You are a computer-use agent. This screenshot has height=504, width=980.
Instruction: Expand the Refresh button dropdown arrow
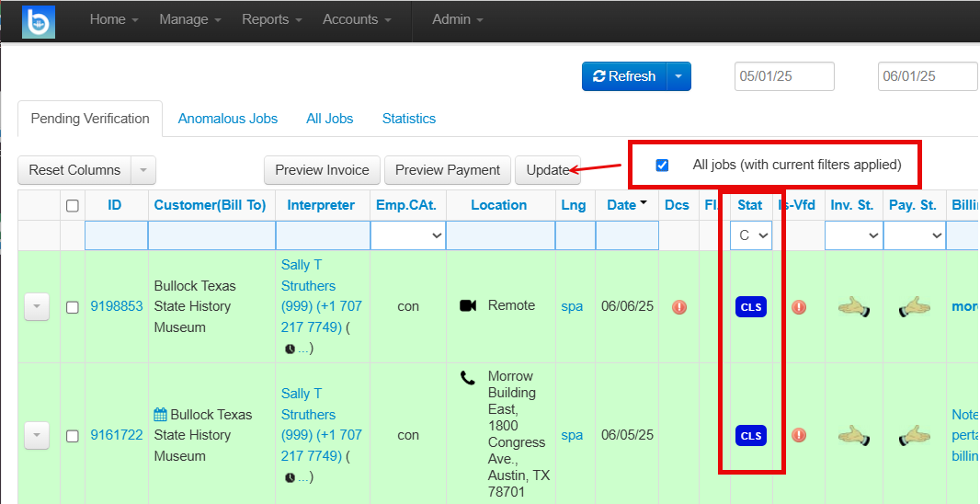pyautogui.click(x=678, y=76)
